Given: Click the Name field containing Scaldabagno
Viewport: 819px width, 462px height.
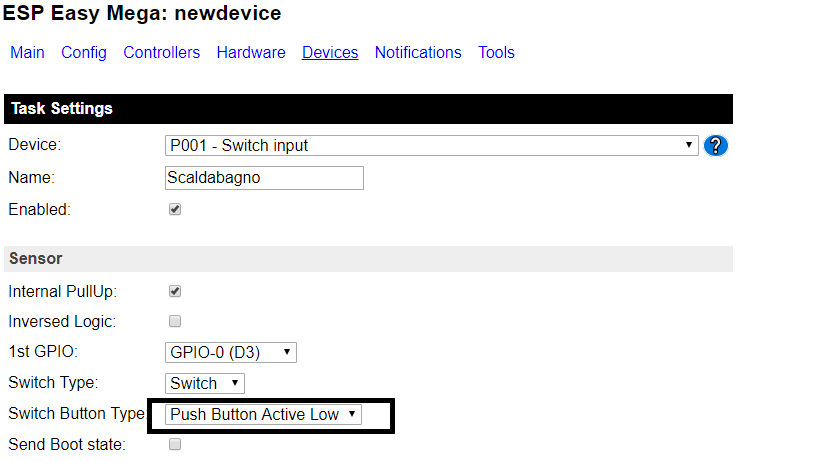Looking at the screenshot, I should (264, 178).
